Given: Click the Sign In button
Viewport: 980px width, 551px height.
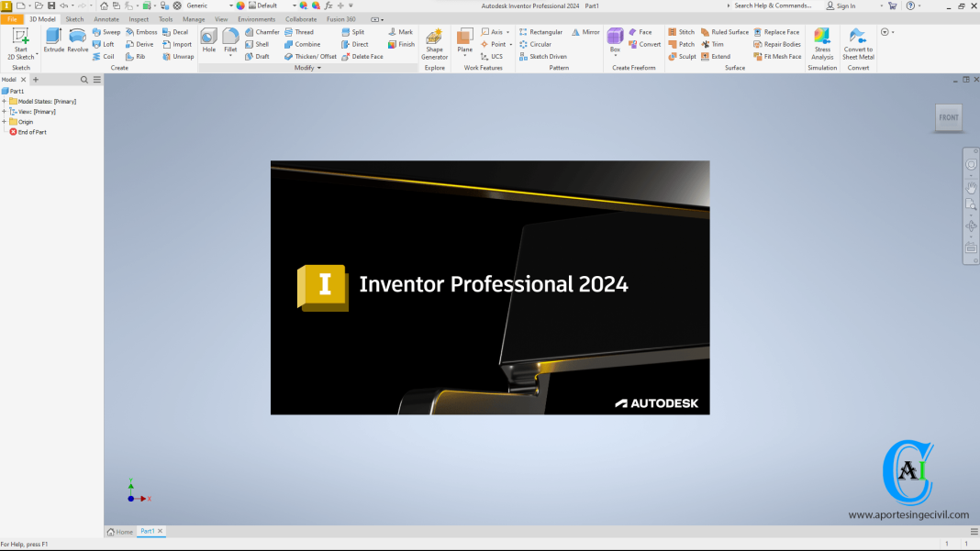Looking at the screenshot, I should click(843, 5).
